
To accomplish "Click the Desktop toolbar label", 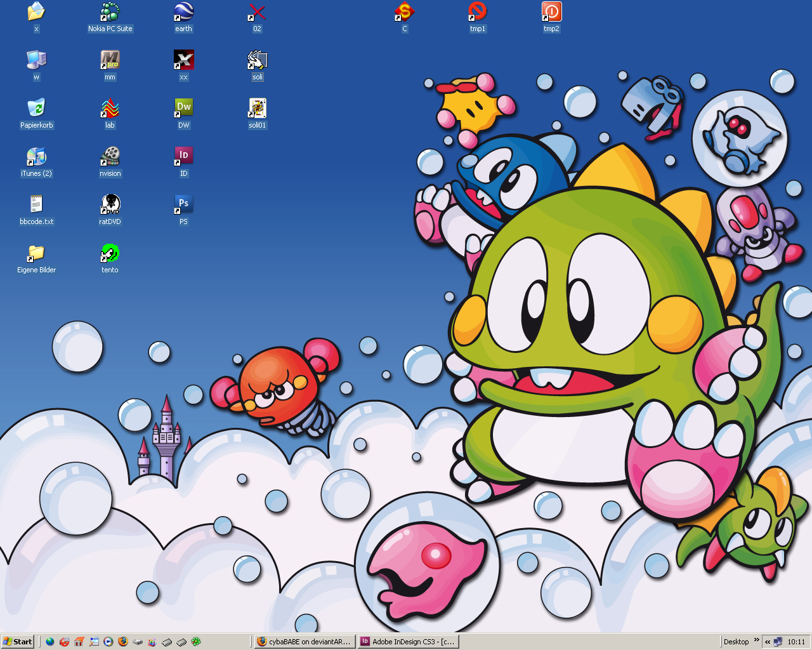I will (x=736, y=642).
